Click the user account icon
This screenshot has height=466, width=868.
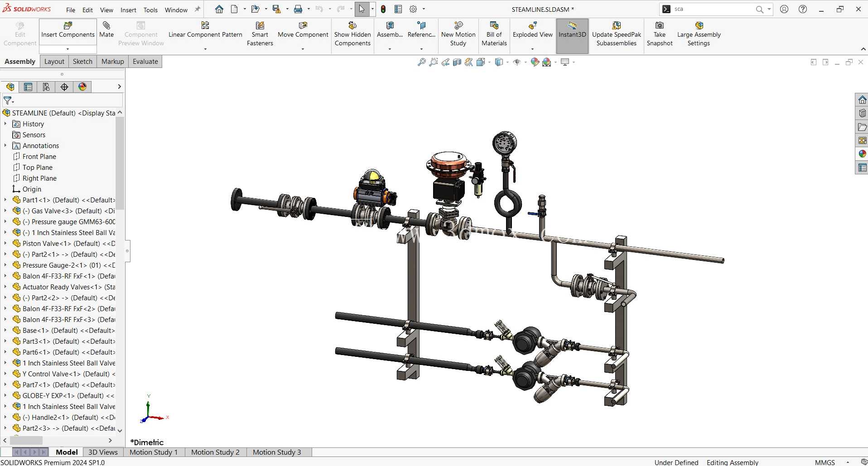click(x=784, y=9)
